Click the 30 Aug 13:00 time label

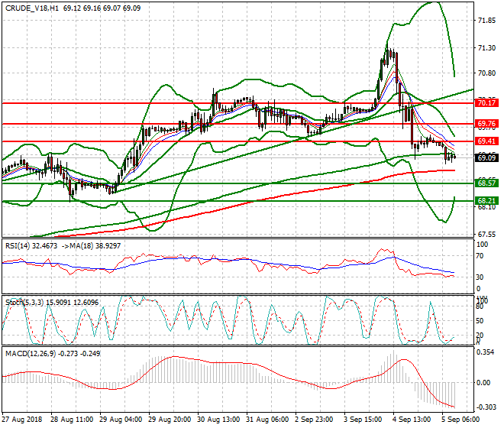click(218, 420)
